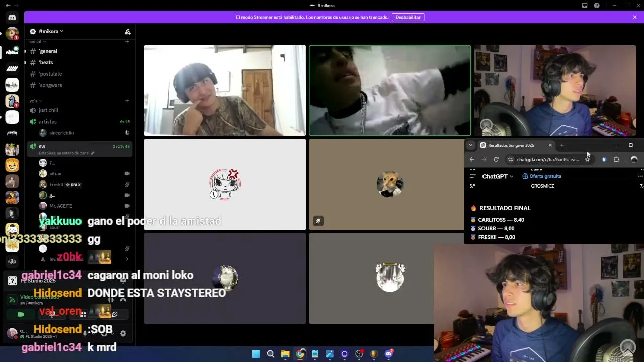Add a channel to the vc's category
644x362 pixels.
tap(127, 101)
